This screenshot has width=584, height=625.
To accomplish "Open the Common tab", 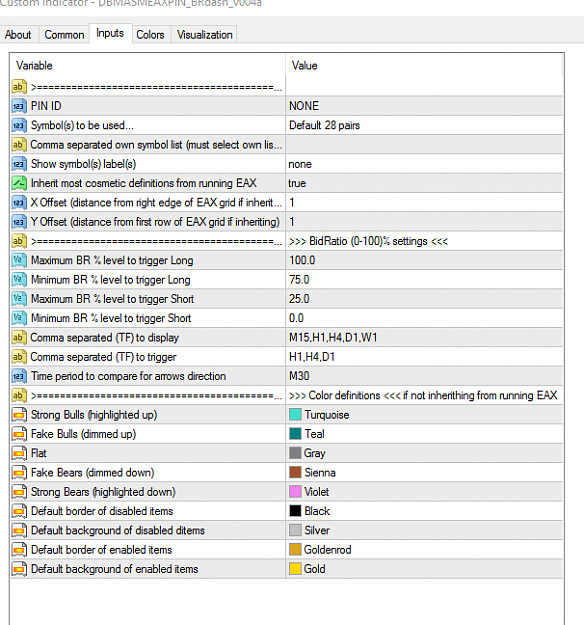I will point(64,35).
